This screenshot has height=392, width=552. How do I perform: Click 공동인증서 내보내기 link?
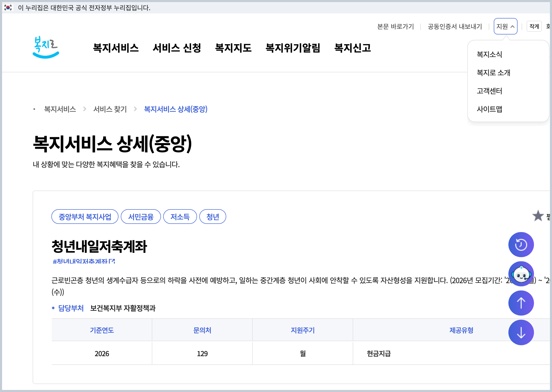[455, 26]
